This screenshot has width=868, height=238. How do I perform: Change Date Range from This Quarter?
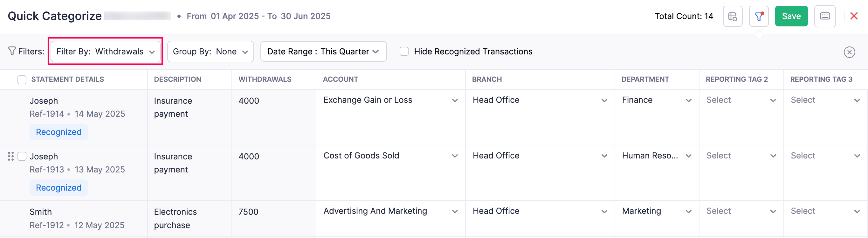coord(323,51)
